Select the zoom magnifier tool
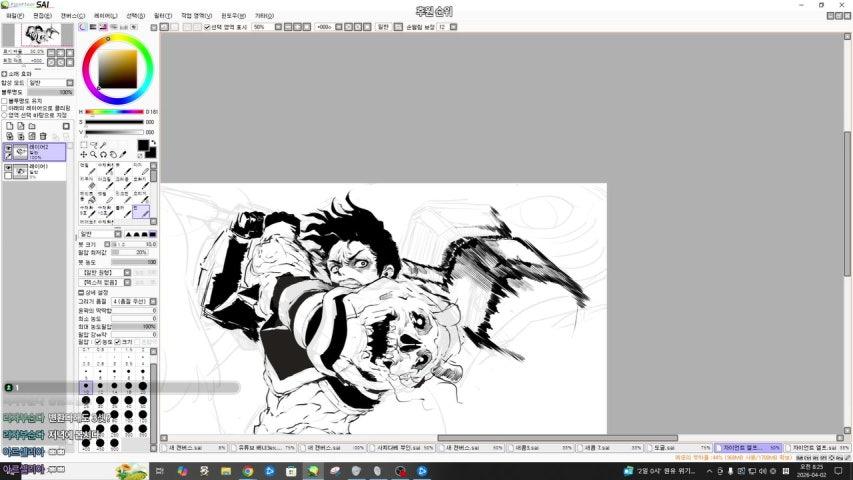 click(x=94, y=155)
